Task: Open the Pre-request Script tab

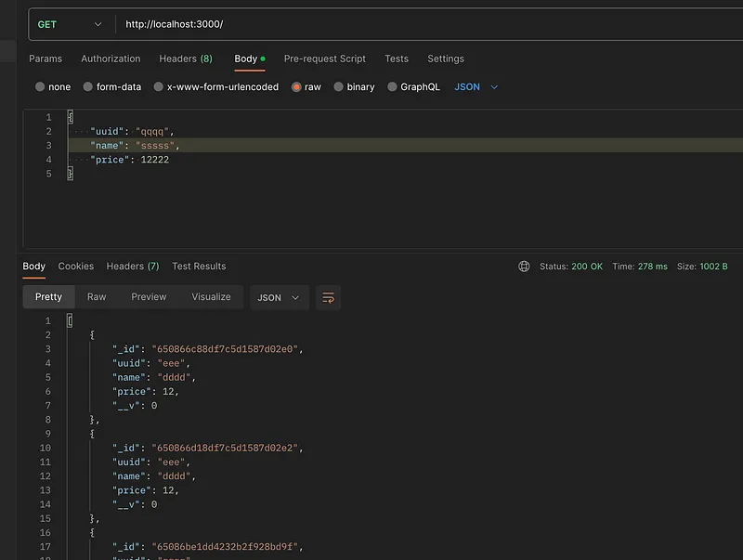Action: [x=324, y=59]
